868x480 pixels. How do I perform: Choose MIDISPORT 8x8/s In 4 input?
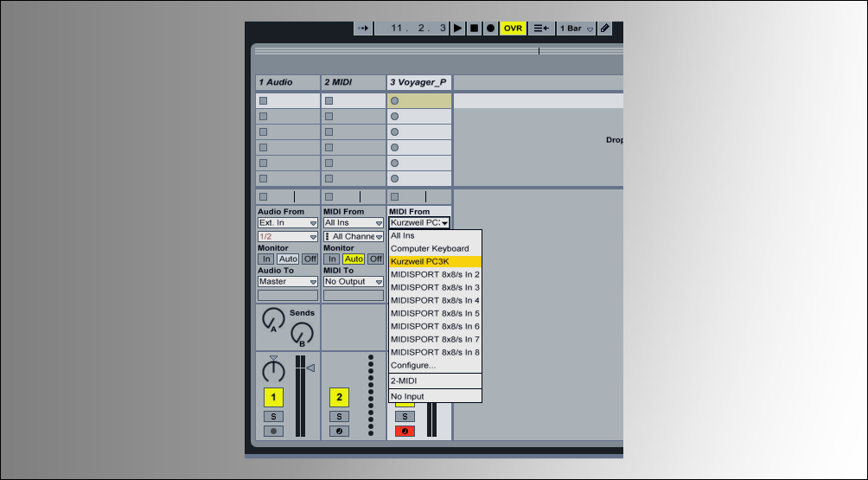[435, 300]
